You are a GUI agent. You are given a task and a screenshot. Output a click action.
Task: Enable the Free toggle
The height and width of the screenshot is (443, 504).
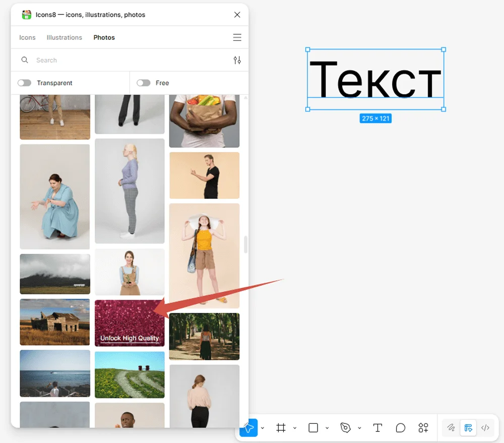click(144, 83)
